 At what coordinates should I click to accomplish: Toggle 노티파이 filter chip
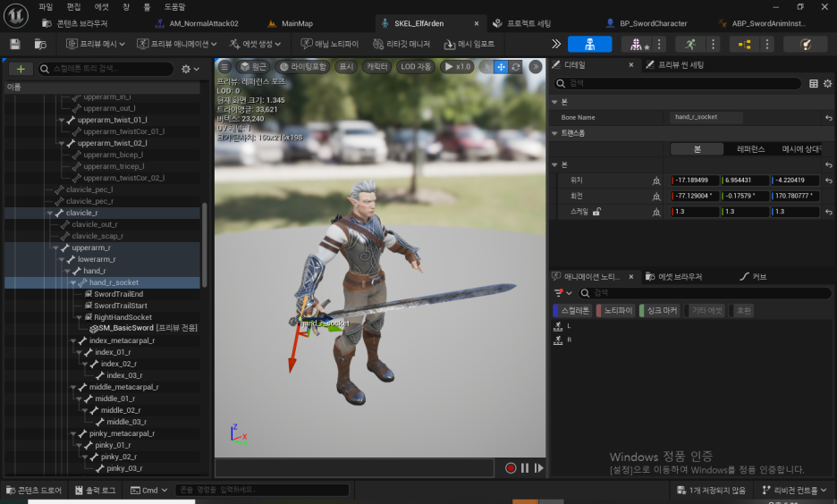tap(614, 310)
